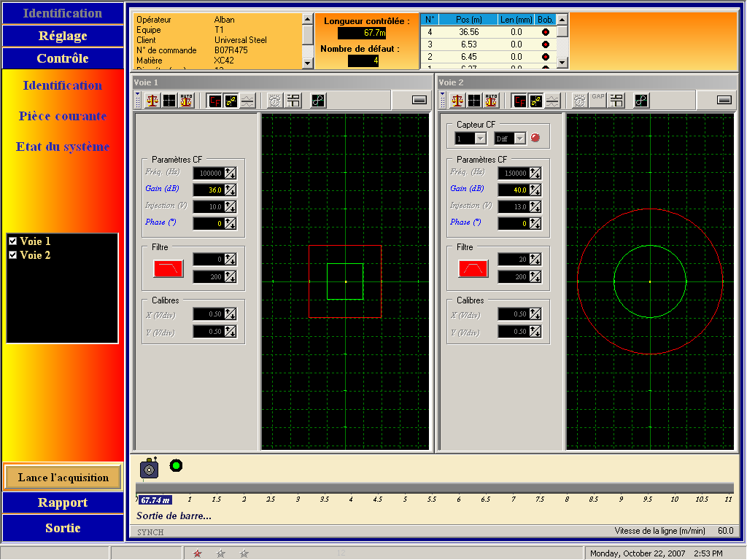Click the yellow arrow icon in Voie 2 toolbar
Screen dimensions: 747x560
[536, 101]
